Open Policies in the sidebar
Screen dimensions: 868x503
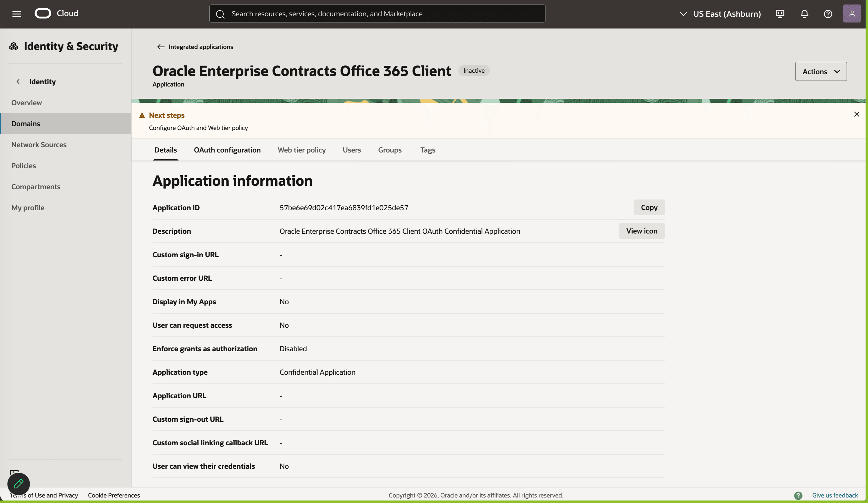coord(66,165)
